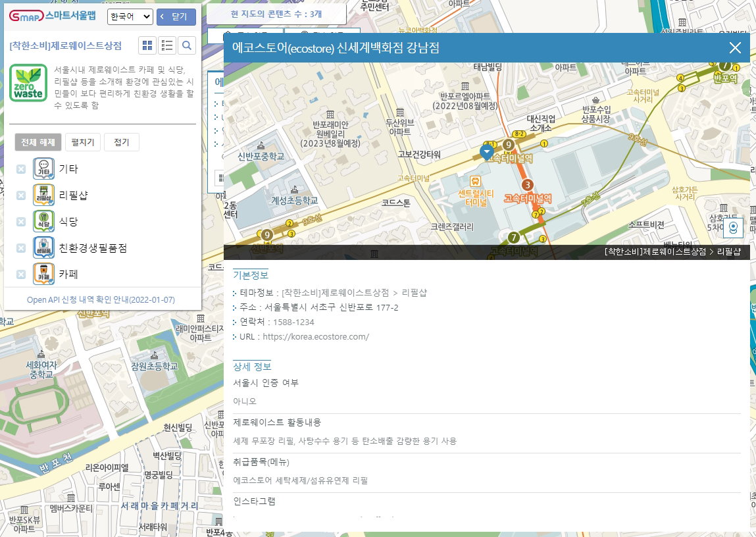Viewport: 756px width, 537px height.
Task: Click the line 3 고속터미널역 station badge
Action: pos(528,185)
